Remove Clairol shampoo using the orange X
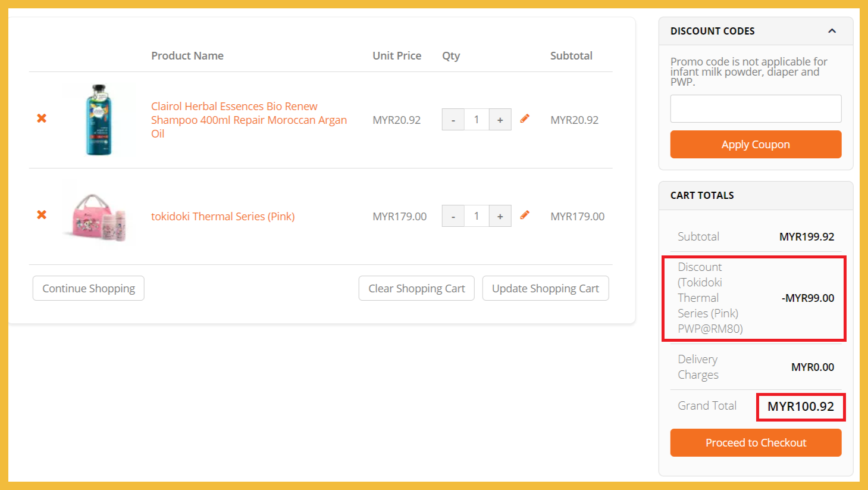 click(x=42, y=118)
